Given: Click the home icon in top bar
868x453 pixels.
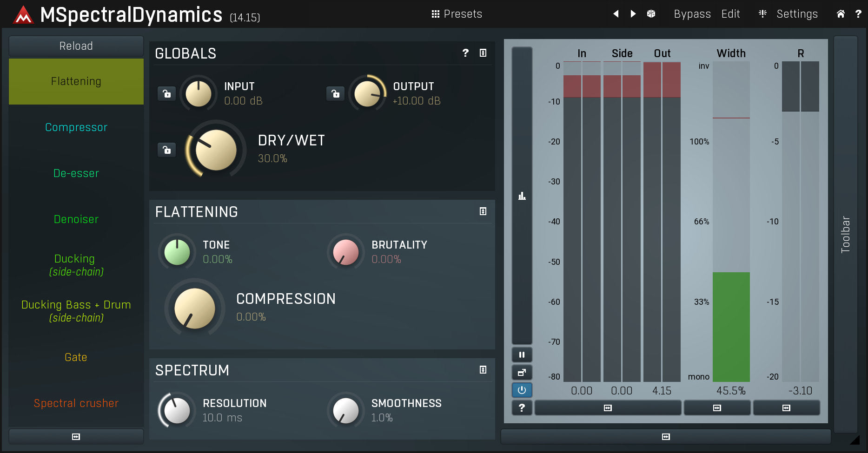Looking at the screenshot, I should [841, 14].
